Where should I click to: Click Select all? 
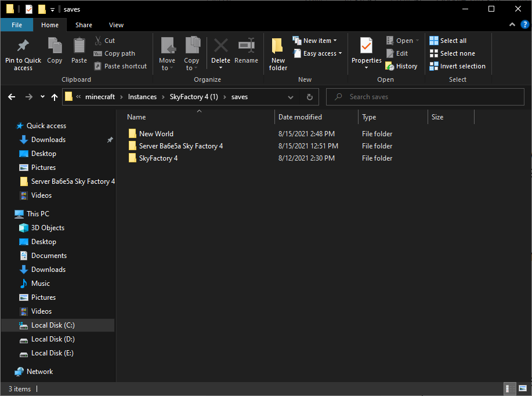point(448,41)
